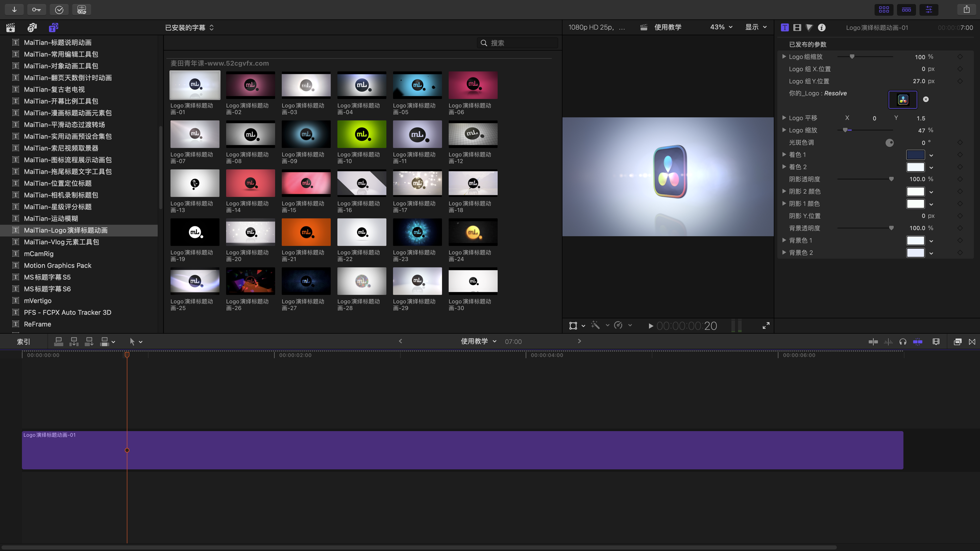This screenshot has width=980, height=551.
Task: Select the Logo演绎标题动画-10 green thumbnail
Action: click(x=361, y=134)
